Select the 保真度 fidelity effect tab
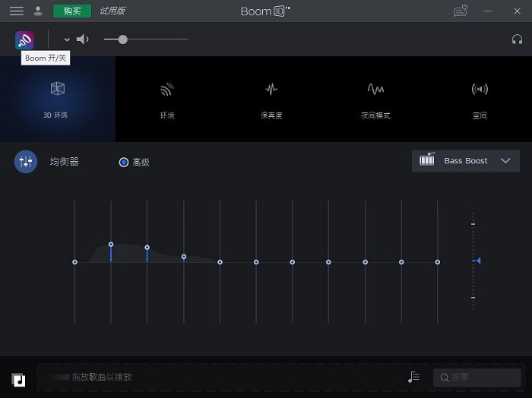Screen dimensions: 532x398 pos(271,99)
